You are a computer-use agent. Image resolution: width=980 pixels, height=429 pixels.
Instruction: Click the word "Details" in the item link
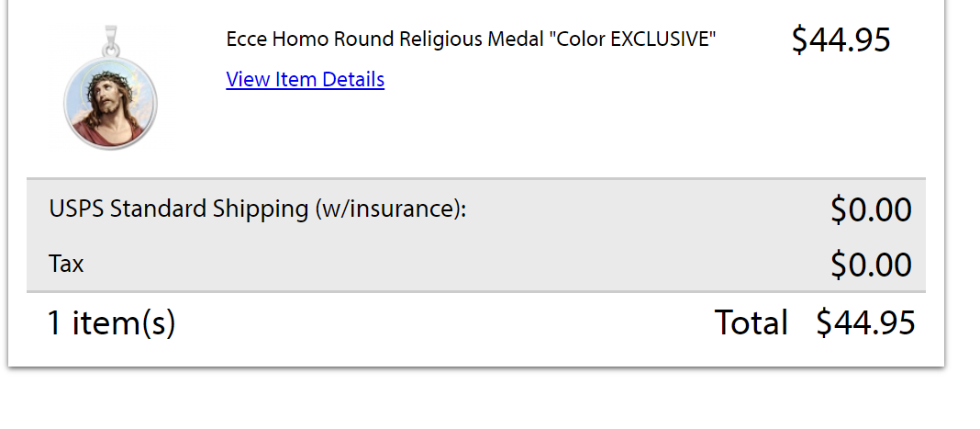[352, 79]
